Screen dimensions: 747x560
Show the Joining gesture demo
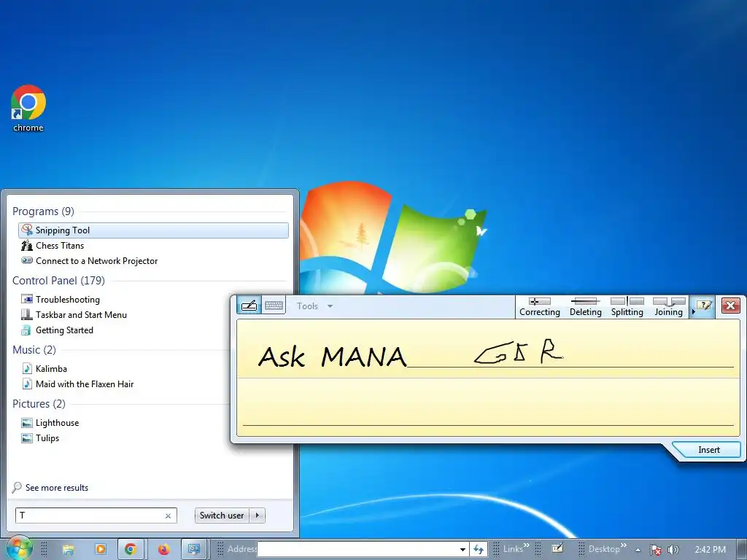coord(668,307)
